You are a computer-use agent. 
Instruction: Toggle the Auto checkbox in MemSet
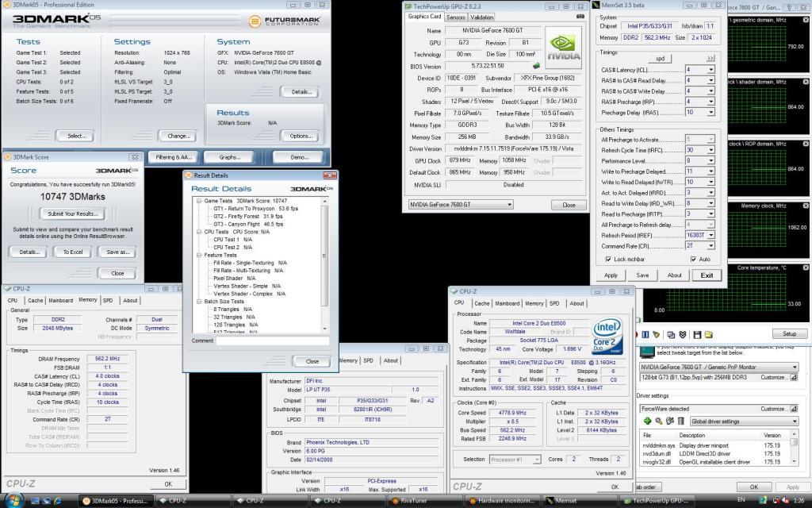point(693,259)
